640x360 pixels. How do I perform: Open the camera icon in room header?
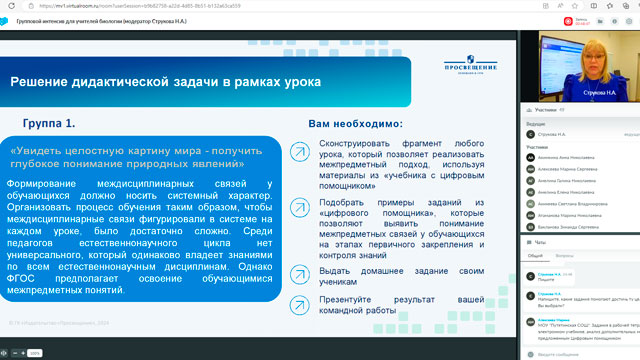[600, 21]
